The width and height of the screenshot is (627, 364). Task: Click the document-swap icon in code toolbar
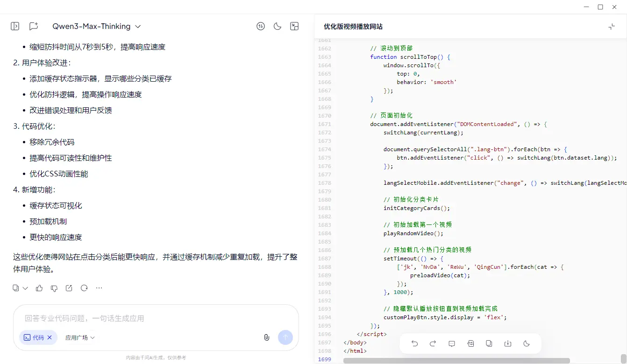click(470, 343)
